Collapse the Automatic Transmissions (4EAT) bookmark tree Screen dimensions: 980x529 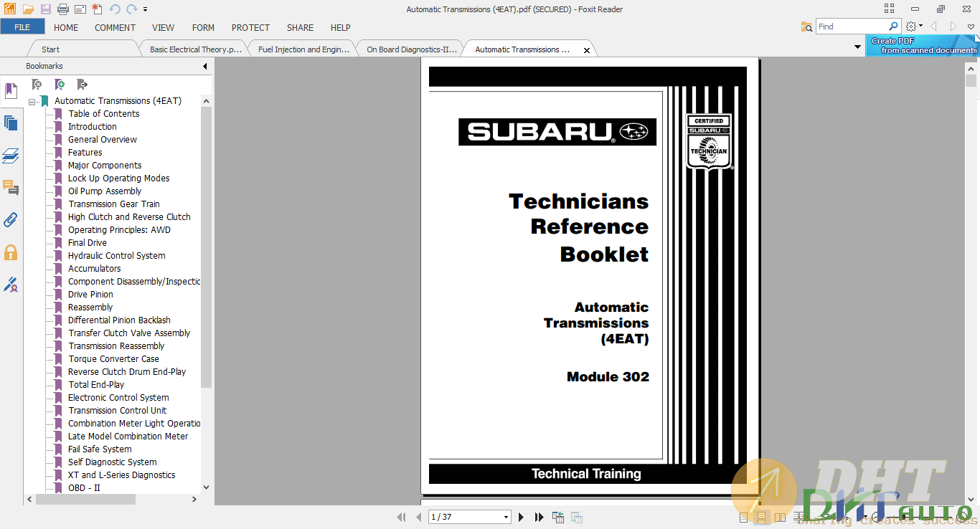click(x=32, y=102)
